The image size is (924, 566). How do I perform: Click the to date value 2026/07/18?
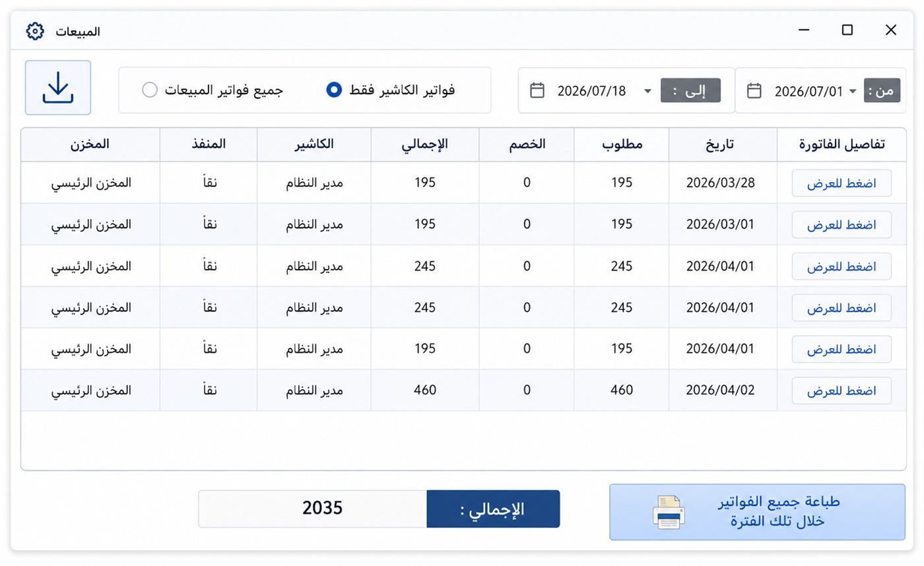point(591,91)
